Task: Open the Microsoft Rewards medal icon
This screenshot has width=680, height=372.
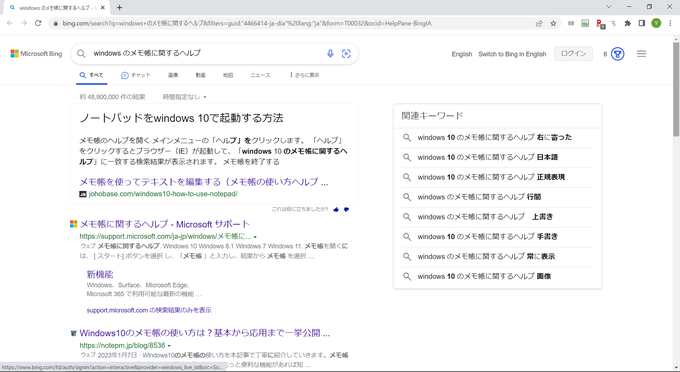Action: tap(618, 54)
